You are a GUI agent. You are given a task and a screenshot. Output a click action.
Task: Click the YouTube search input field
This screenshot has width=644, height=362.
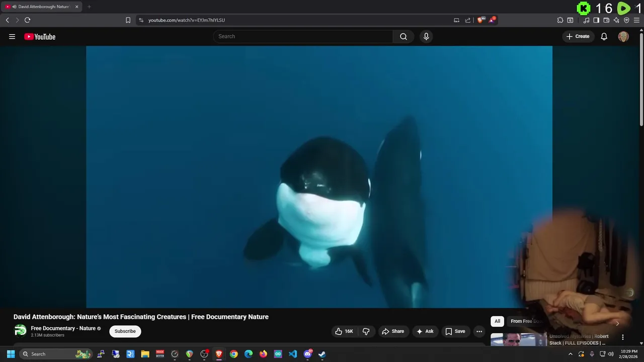tap(303, 36)
